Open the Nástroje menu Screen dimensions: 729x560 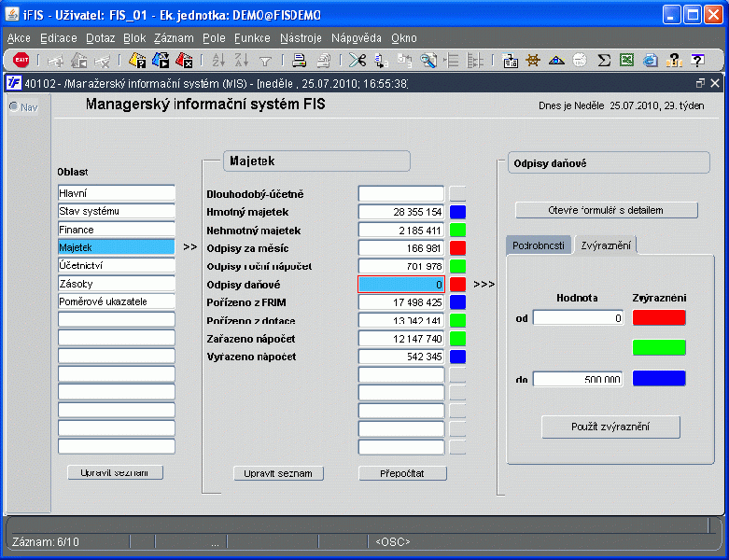click(x=301, y=38)
